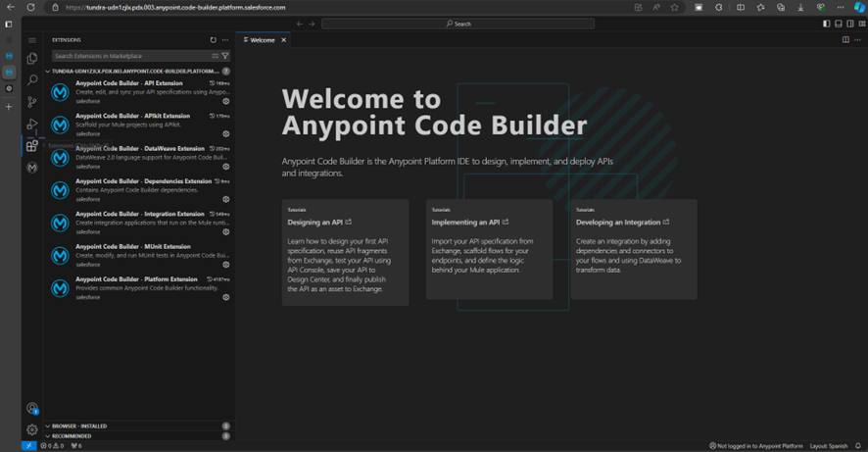
Task: Clear extensions search results icon
Action: pos(215,56)
